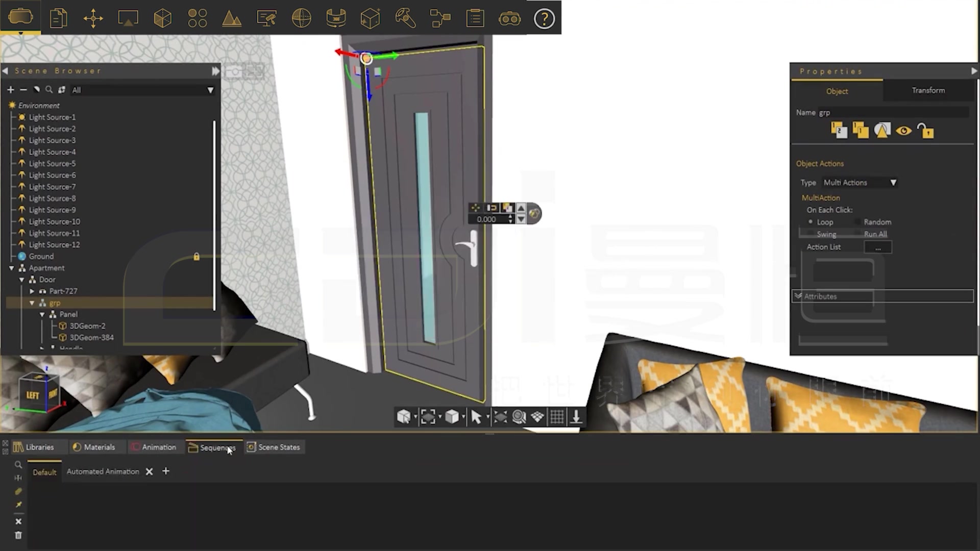Add a new sequence with plus button
Viewport: 980px width, 551px height.
(166, 471)
